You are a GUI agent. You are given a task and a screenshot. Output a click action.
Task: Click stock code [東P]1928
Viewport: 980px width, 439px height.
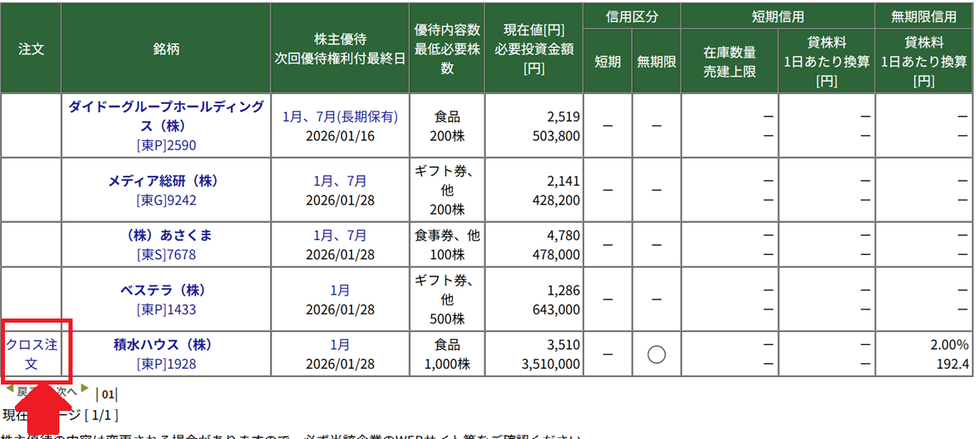click(x=166, y=364)
